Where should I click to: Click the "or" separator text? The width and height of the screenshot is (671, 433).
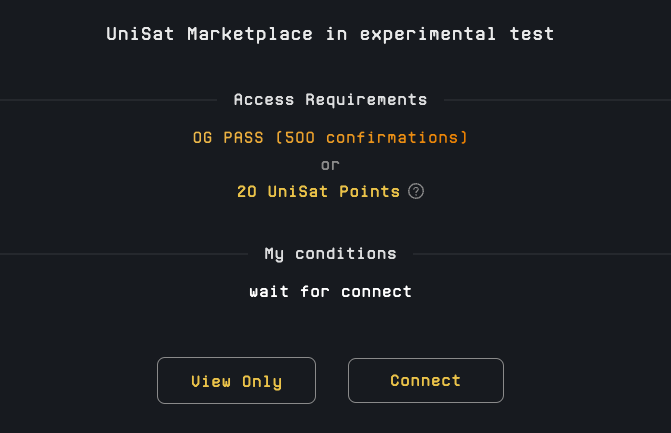pos(330,164)
